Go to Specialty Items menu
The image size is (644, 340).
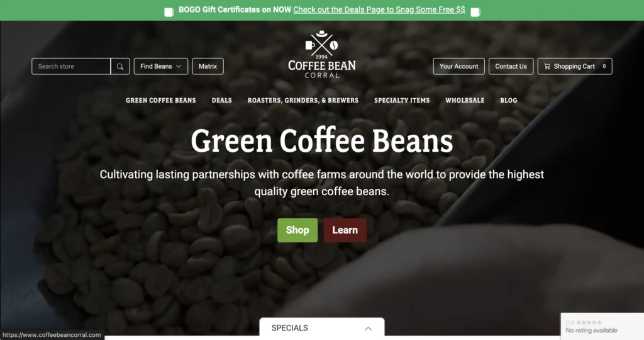(402, 100)
